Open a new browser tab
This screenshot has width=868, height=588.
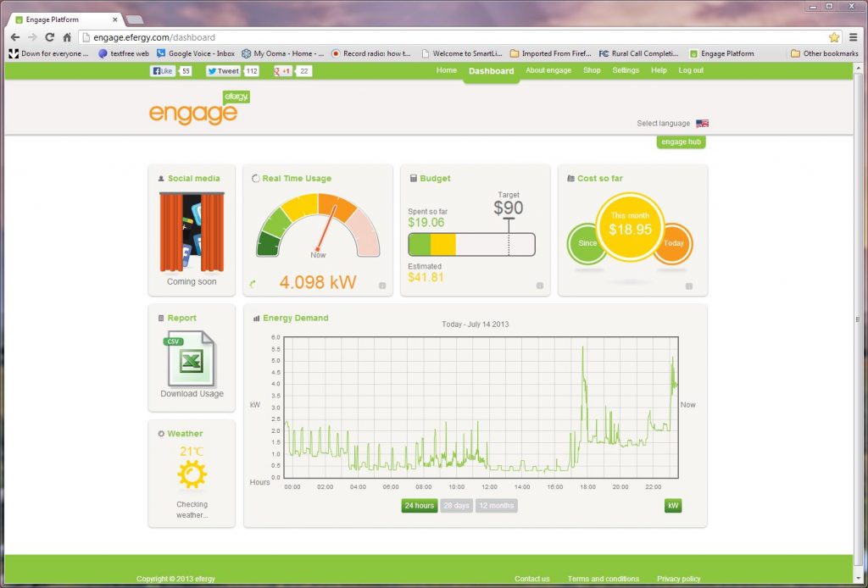click(x=135, y=20)
